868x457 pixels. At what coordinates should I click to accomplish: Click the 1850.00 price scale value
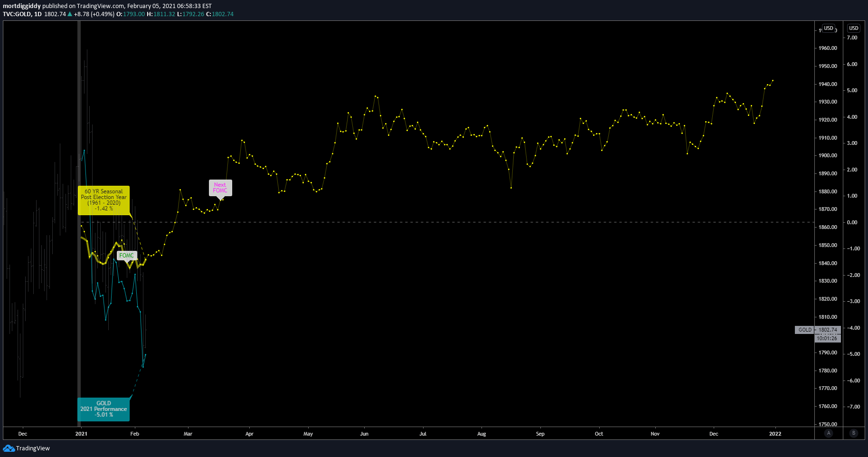click(828, 245)
